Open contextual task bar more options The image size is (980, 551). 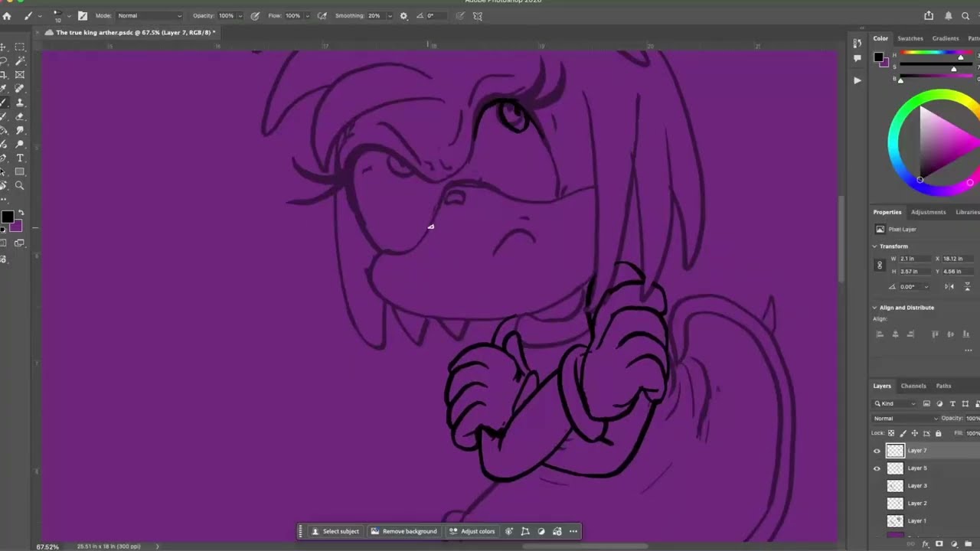pyautogui.click(x=573, y=531)
